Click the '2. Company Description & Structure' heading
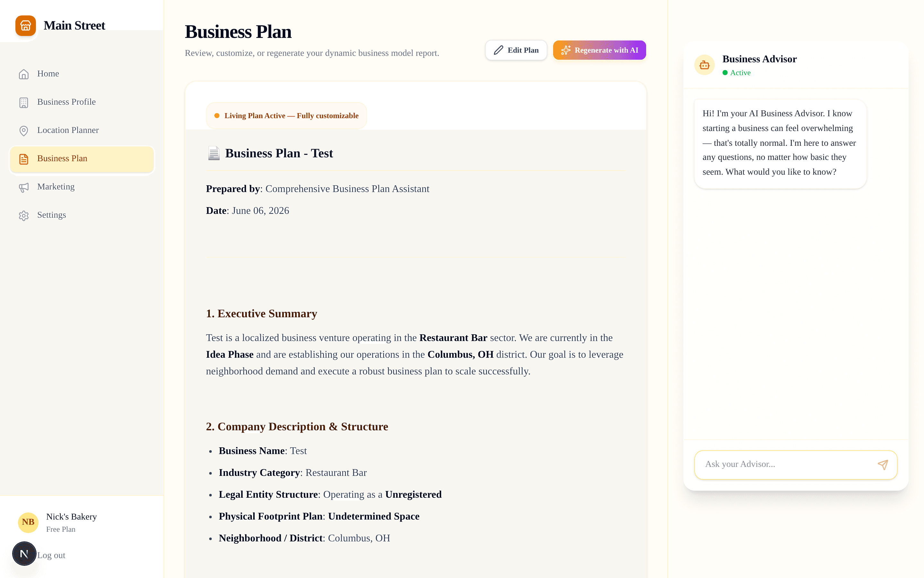This screenshot has height=578, width=924. coord(297,427)
